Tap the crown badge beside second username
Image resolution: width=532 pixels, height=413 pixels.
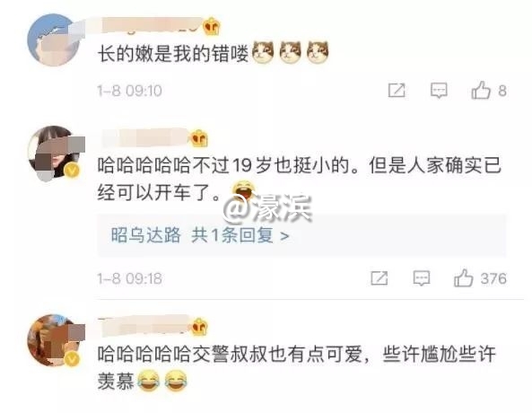coord(199,137)
